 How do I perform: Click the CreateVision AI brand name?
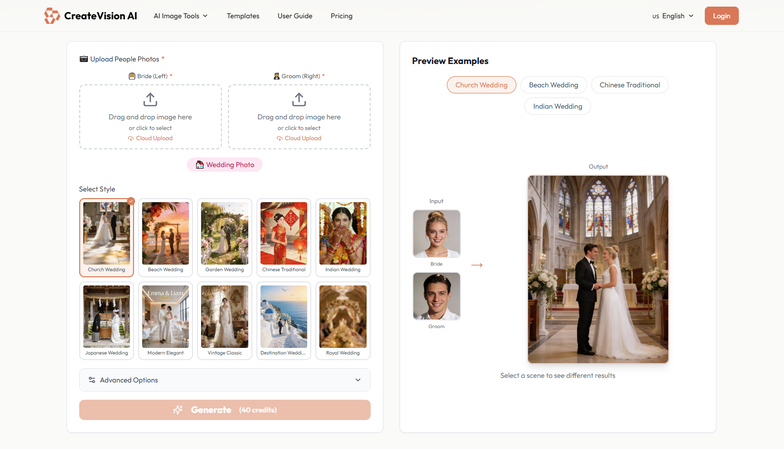coord(100,16)
